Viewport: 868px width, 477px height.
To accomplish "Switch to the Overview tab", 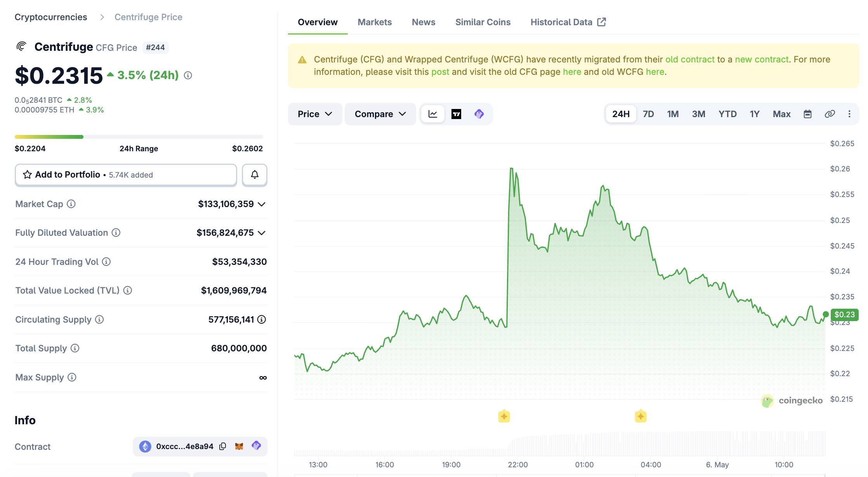I will (318, 22).
